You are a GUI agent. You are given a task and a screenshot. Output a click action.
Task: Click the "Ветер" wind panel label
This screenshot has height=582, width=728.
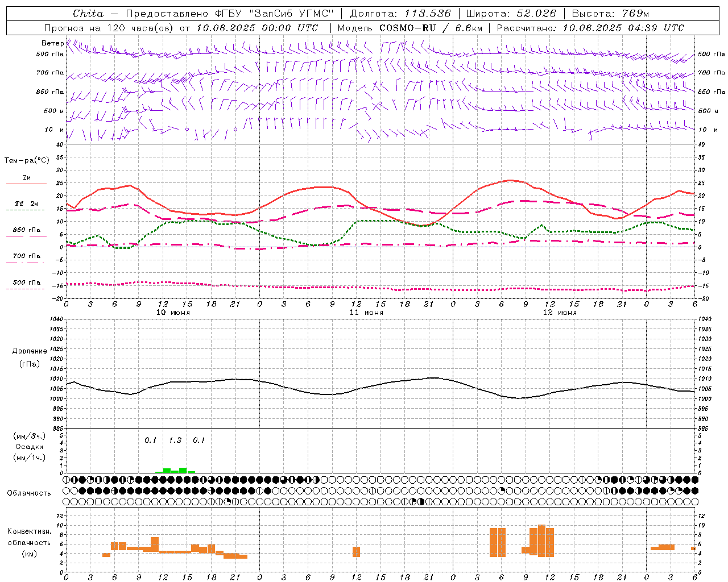(x=52, y=43)
